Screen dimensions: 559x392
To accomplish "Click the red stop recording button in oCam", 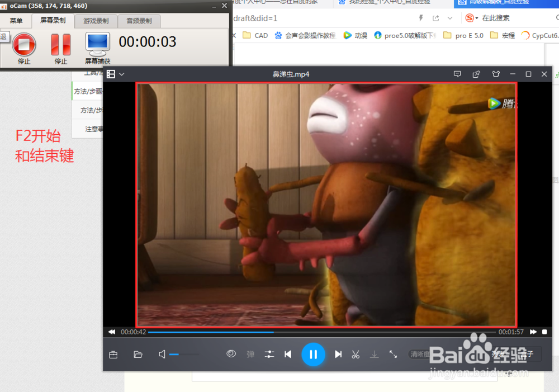I will coord(24,45).
